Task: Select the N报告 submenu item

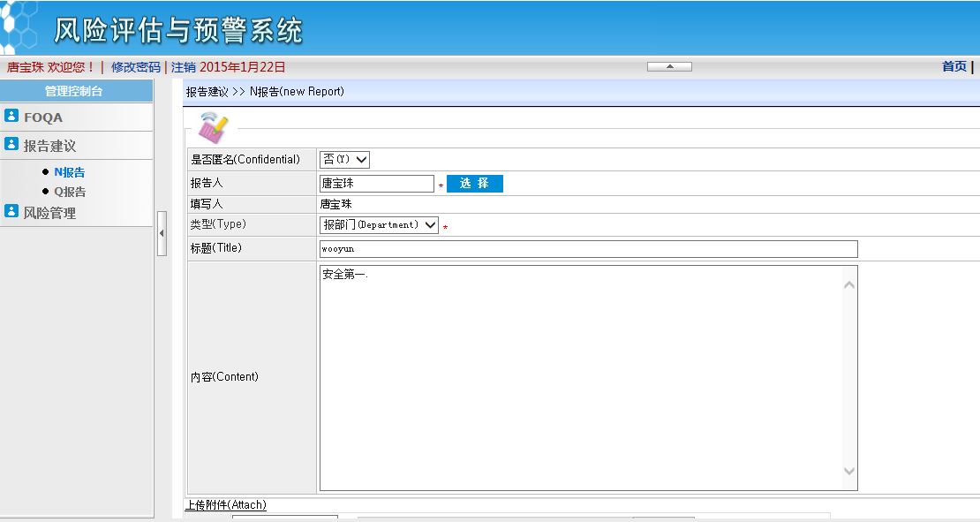Action: pyautogui.click(x=70, y=172)
